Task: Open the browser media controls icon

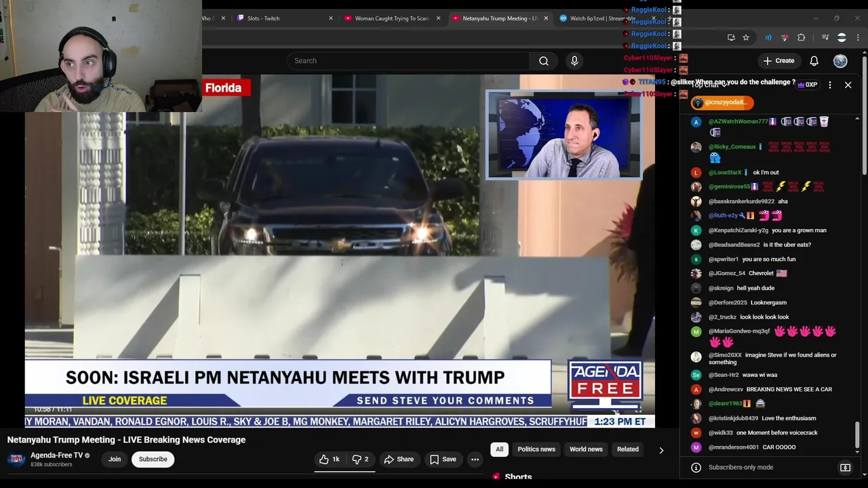Action: coord(825,37)
